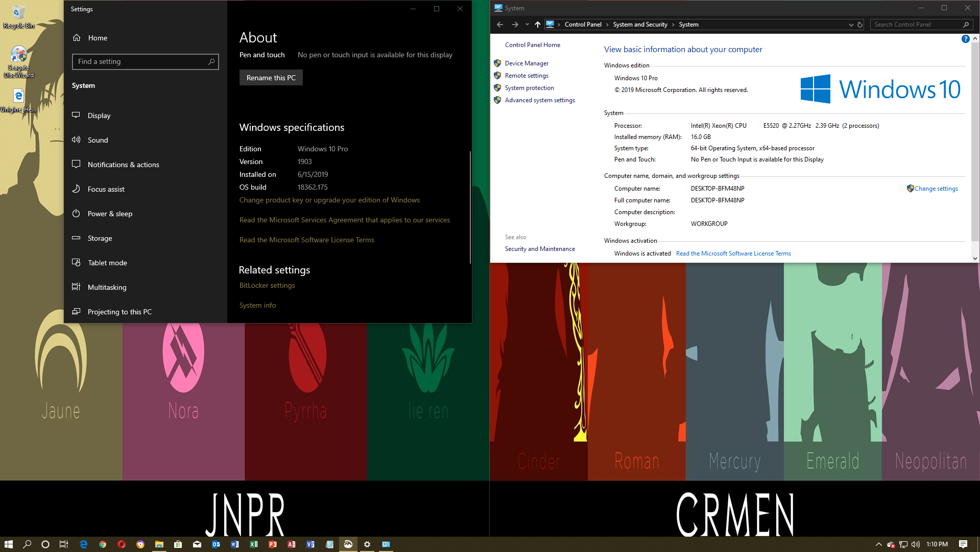Launch Cortana from the taskbar
Image resolution: width=980 pixels, height=552 pixels.
(x=45, y=544)
